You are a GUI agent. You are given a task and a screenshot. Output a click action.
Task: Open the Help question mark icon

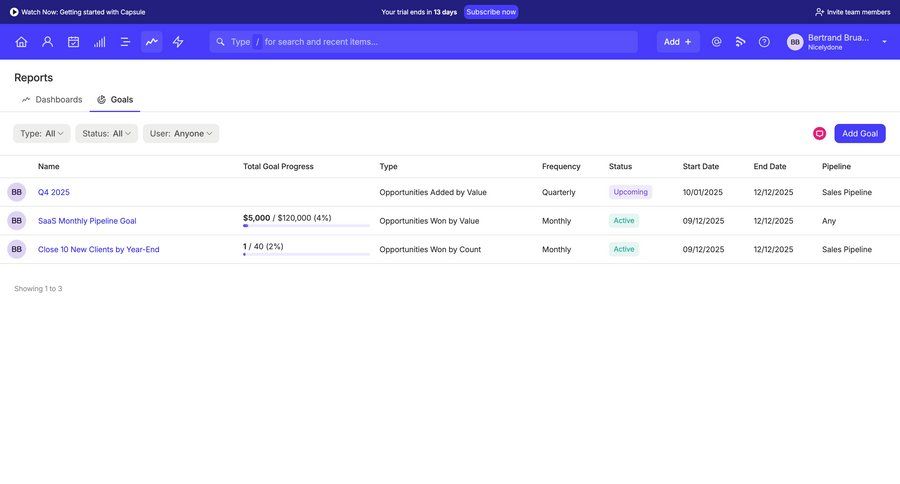click(x=764, y=42)
